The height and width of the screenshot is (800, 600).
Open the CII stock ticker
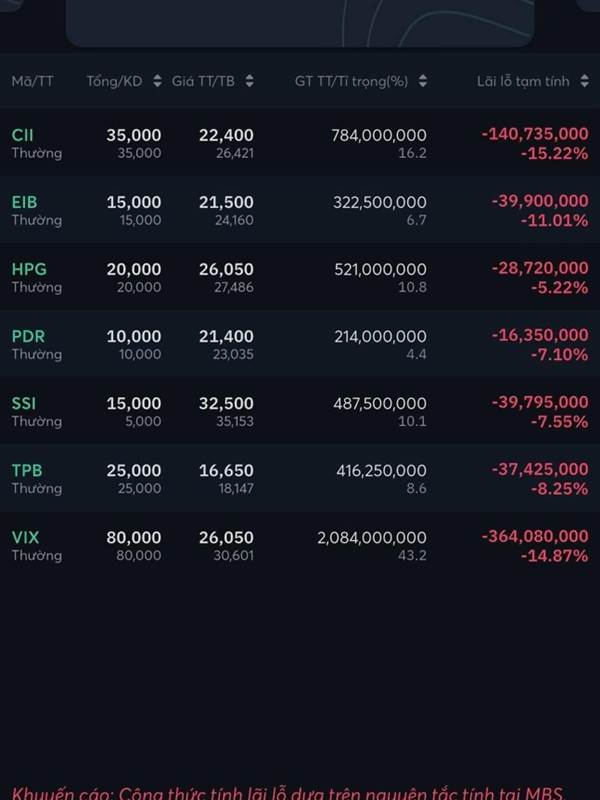[22, 135]
